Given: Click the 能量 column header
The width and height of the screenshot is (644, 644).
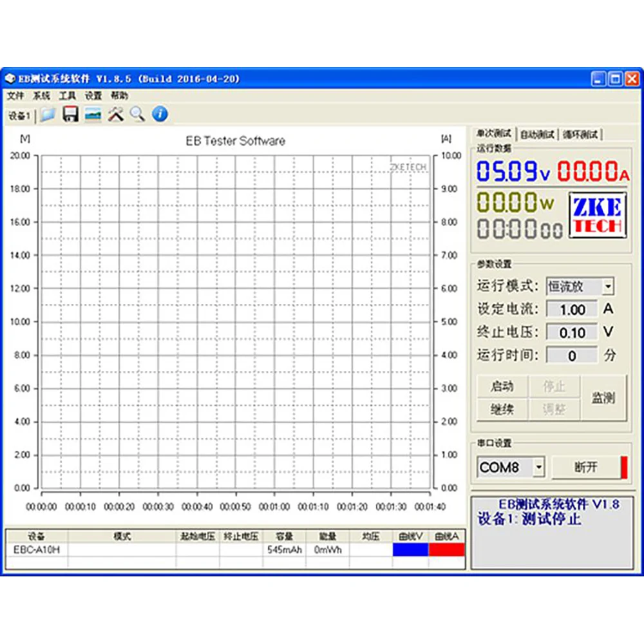Looking at the screenshot, I should [x=328, y=536].
